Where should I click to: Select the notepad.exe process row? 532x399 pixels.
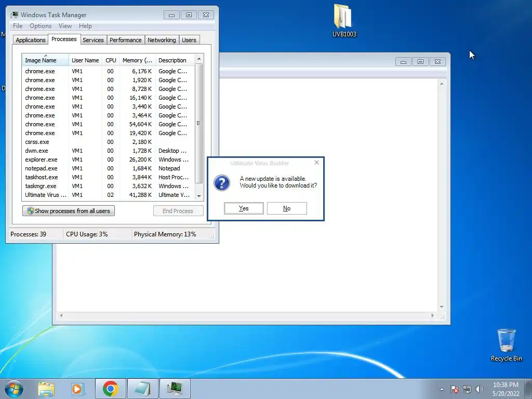pyautogui.click(x=109, y=168)
